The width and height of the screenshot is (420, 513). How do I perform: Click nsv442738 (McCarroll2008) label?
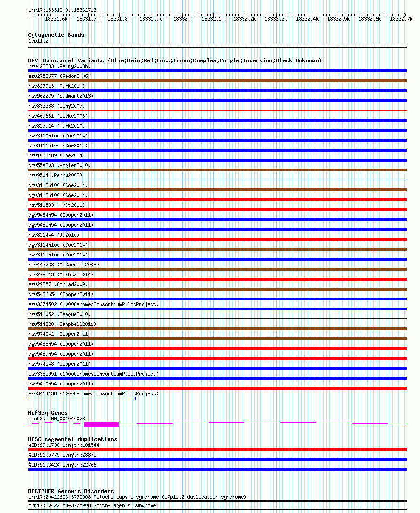pyautogui.click(x=64, y=265)
